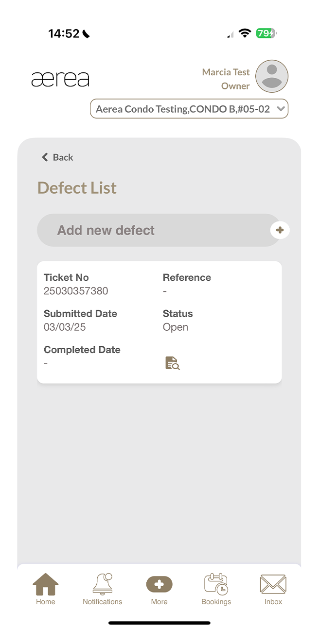View defect ticket details icon
Screen dimensions: 319x644
click(x=172, y=363)
